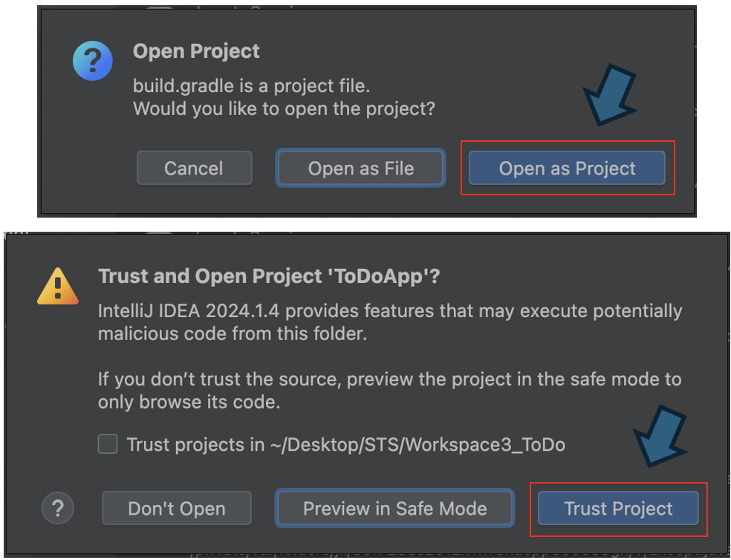Click the 'Open Project' dialog title

pyautogui.click(x=196, y=51)
